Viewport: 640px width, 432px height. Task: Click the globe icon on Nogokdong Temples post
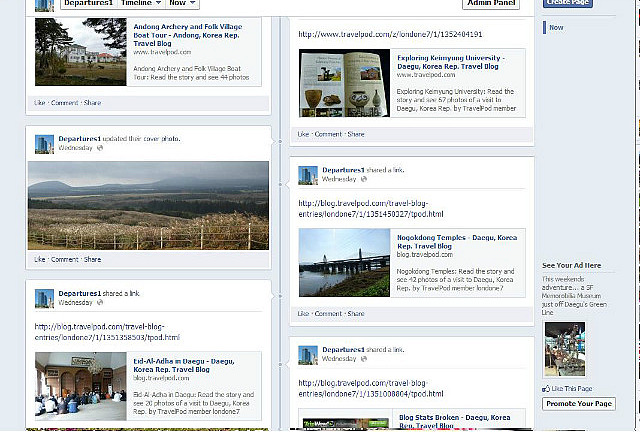pos(364,179)
